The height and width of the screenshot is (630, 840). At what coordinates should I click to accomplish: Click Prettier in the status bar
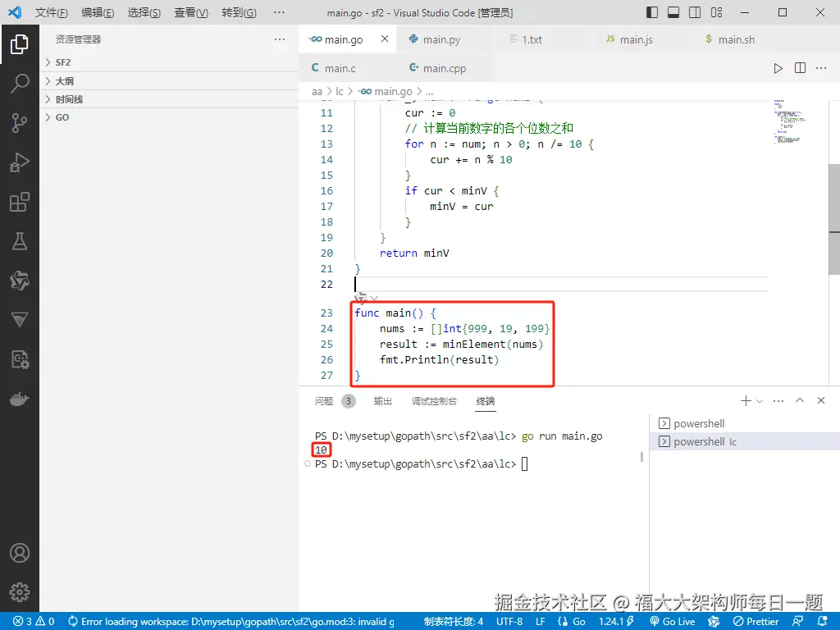point(756,622)
